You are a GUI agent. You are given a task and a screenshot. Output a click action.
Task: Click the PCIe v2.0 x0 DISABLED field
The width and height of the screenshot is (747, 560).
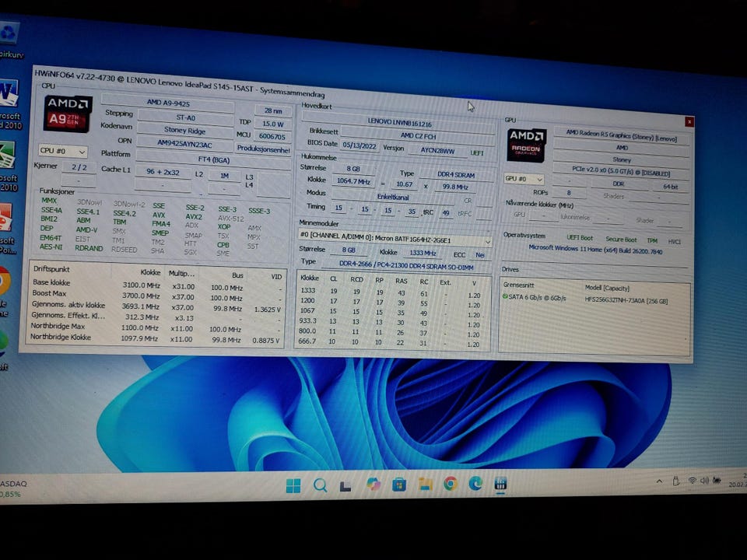coord(621,170)
